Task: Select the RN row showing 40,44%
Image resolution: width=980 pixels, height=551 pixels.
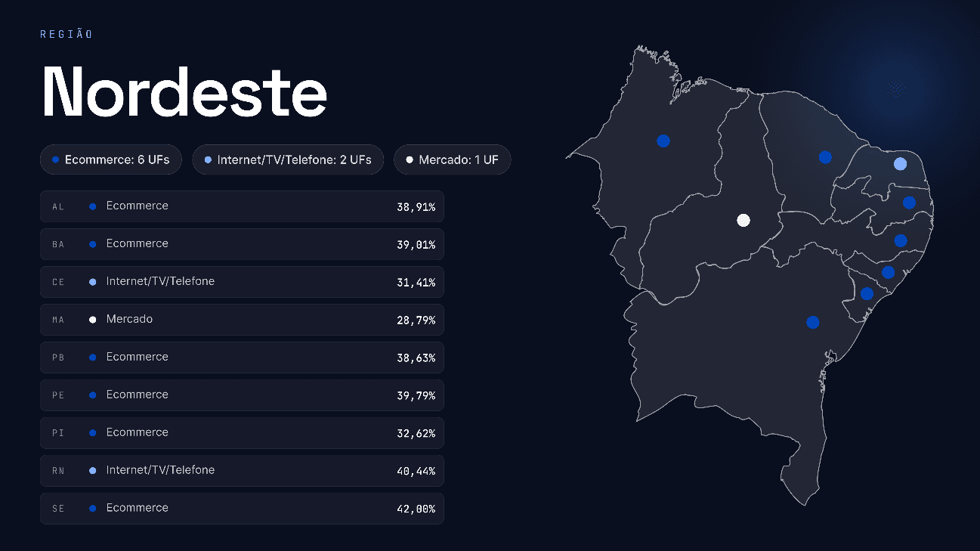Action: (242, 471)
